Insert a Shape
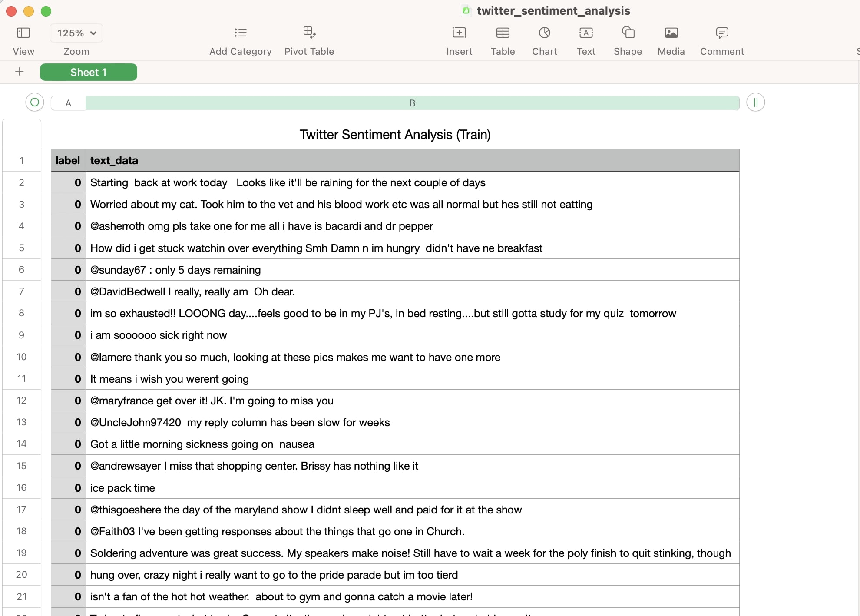 (627, 39)
